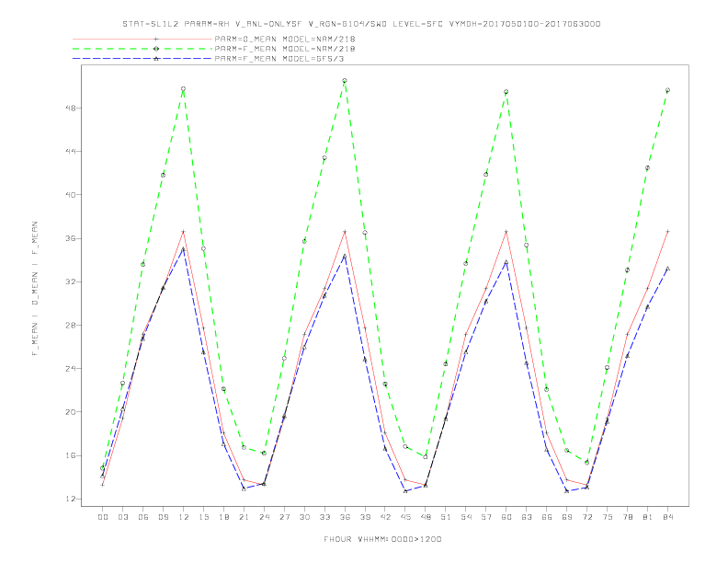Click the red solid legend line sample
728x563 pixels.
[x=142, y=39]
